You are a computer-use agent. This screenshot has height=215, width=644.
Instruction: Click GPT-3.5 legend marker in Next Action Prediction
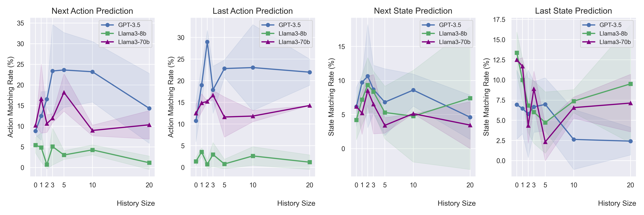(x=107, y=25)
